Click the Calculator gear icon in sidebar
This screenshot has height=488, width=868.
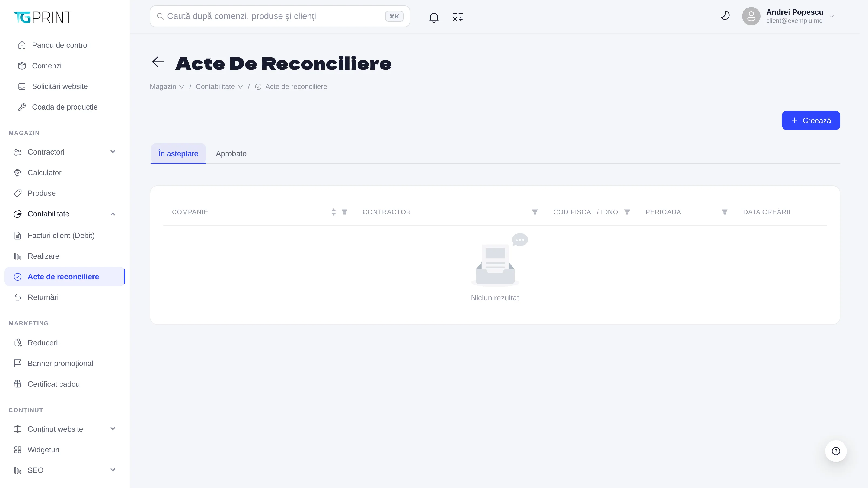18,173
